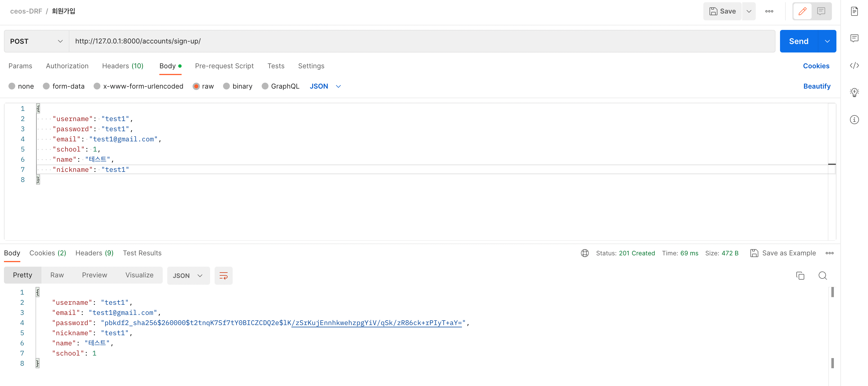The image size is (868, 386).
Task: Toggle the response line wrap icon
Action: [x=223, y=276]
